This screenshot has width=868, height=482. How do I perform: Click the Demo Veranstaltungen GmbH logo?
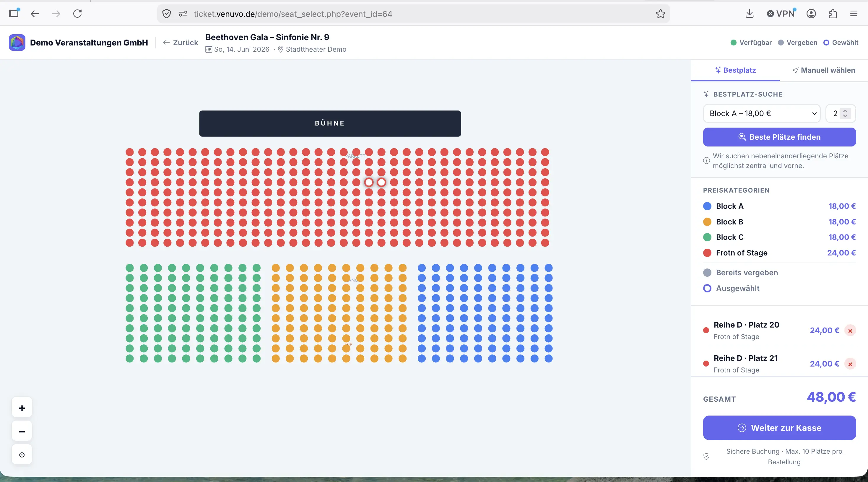click(x=17, y=43)
